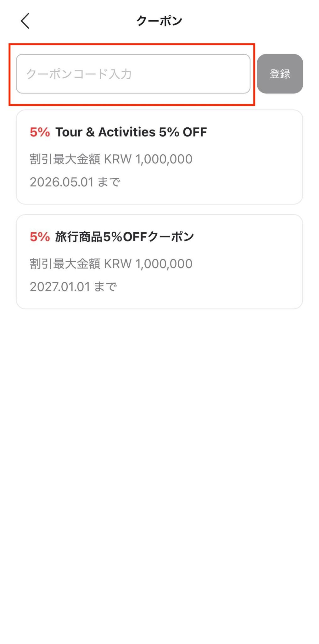The width and height of the screenshot is (319, 644).
Task: Select the 旅行商品5%OFFクーポン title text
Action: (124, 237)
